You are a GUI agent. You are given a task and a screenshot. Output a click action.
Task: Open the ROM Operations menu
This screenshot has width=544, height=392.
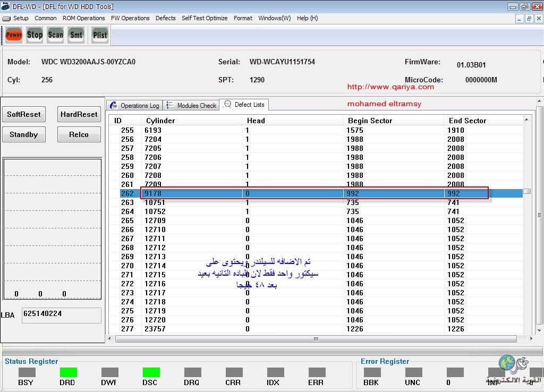click(83, 18)
